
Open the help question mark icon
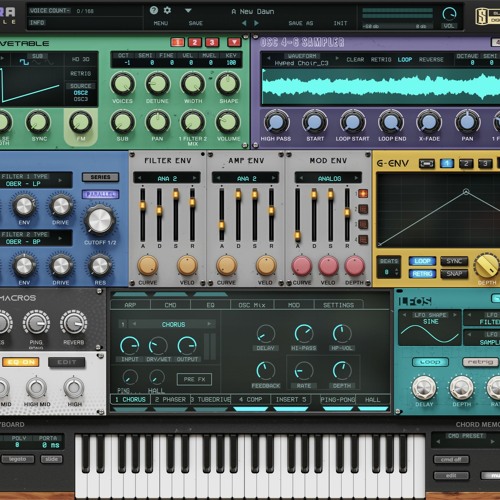[x=154, y=10]
